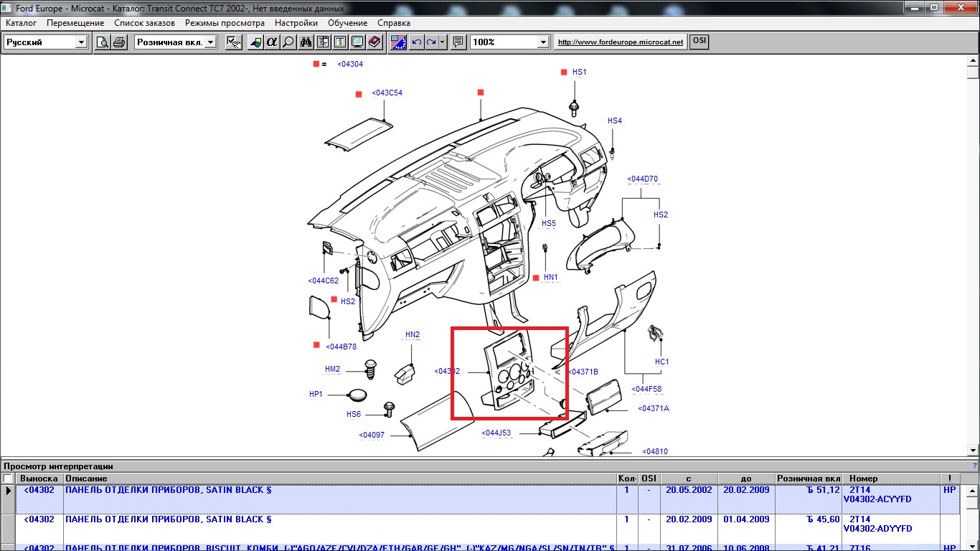Image resolution: width=980 pixels, height=551 pixels.
Task: Click the parts list document icon
Action: click(x=324, y=42)
